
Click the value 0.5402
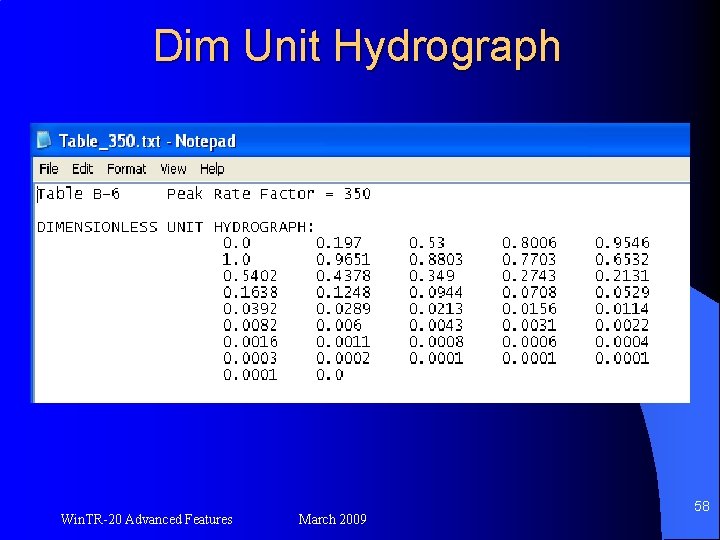coord(250,276)
